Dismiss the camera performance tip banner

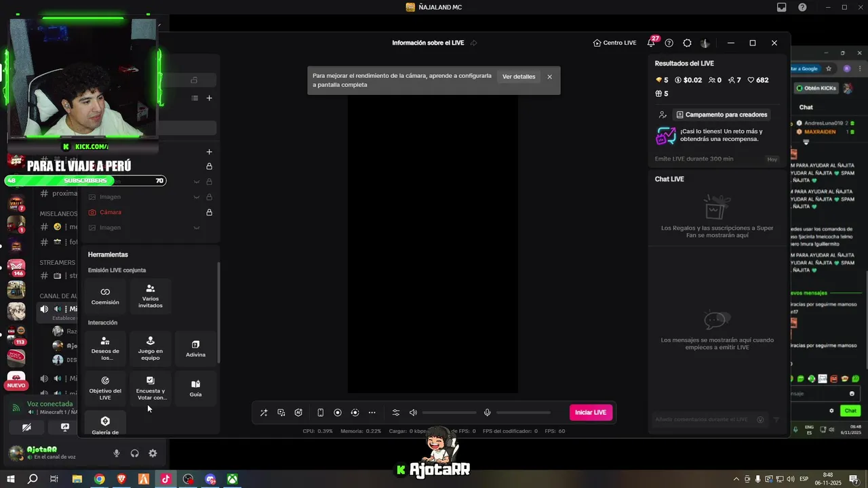[549, 77]
